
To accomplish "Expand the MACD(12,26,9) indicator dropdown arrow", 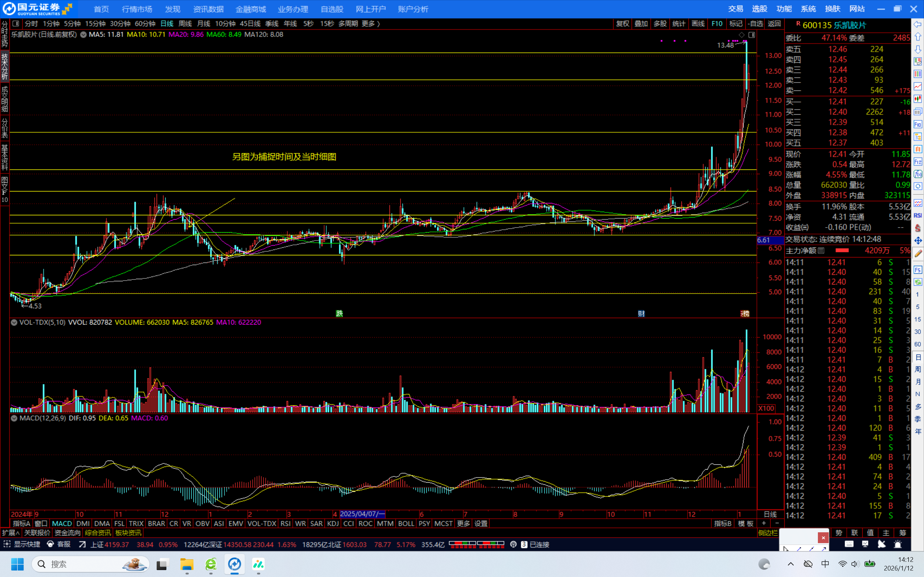I will click(14, 418).
